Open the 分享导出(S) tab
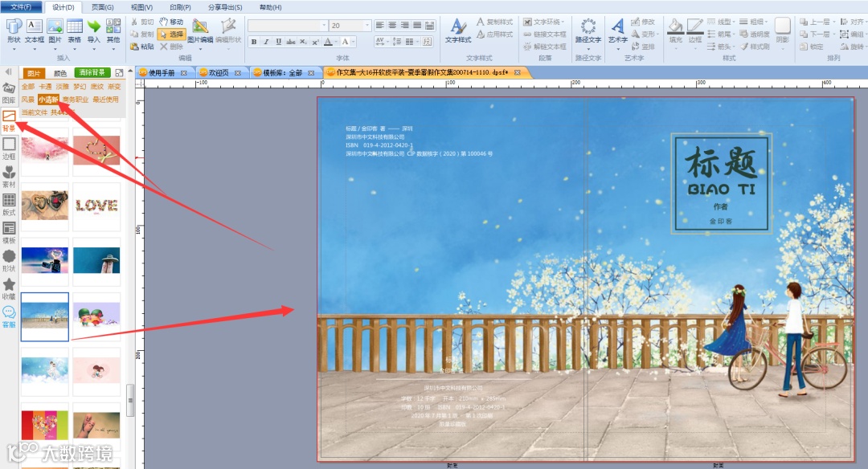 tap(225, 7)
